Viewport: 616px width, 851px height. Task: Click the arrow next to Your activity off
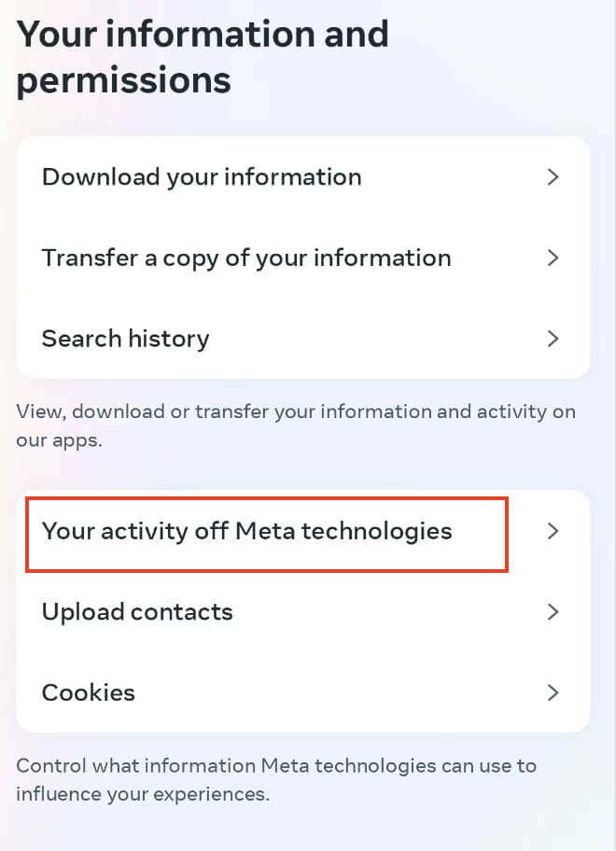553,531
